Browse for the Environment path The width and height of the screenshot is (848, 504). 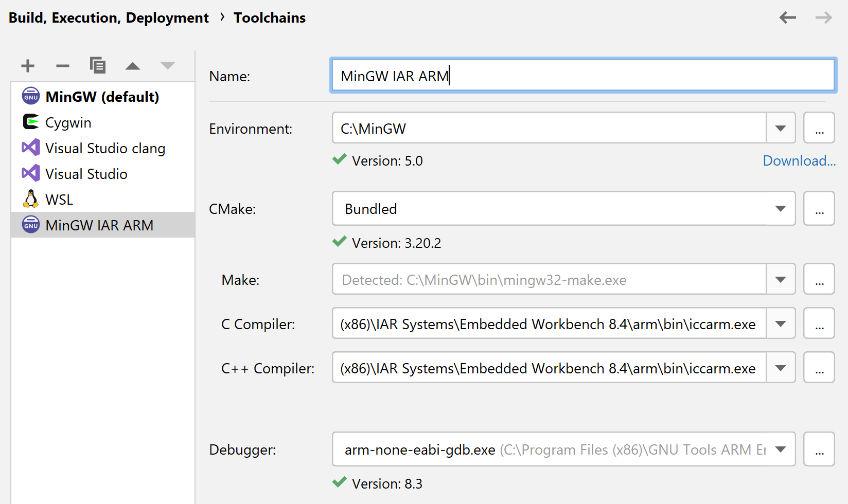[819, 128]
